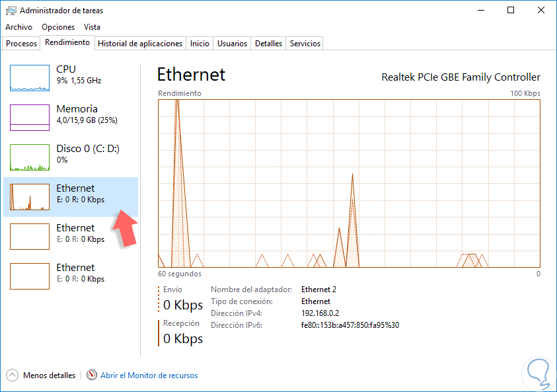
Task: Open the Servicios tab
Action: tap(305, 44)
